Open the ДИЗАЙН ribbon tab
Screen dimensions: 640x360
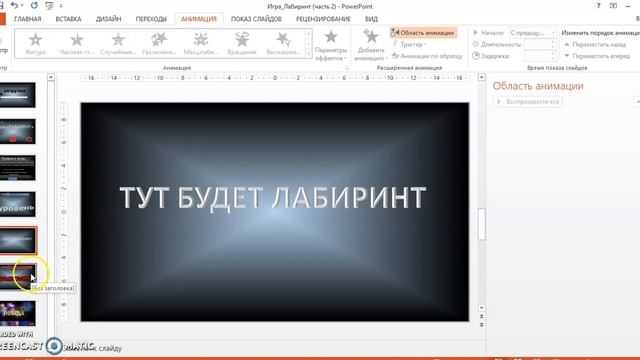click(109, 19)
